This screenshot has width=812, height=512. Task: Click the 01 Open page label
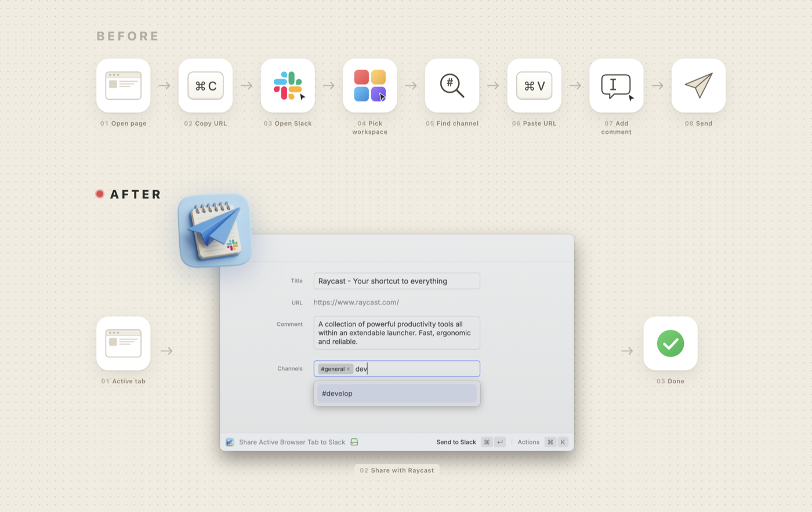pyautogui.click(x=124, y=124)
